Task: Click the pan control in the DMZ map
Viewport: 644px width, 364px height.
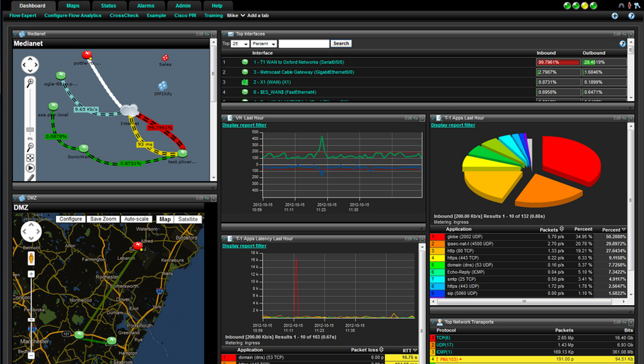Action: pos(32,232)
